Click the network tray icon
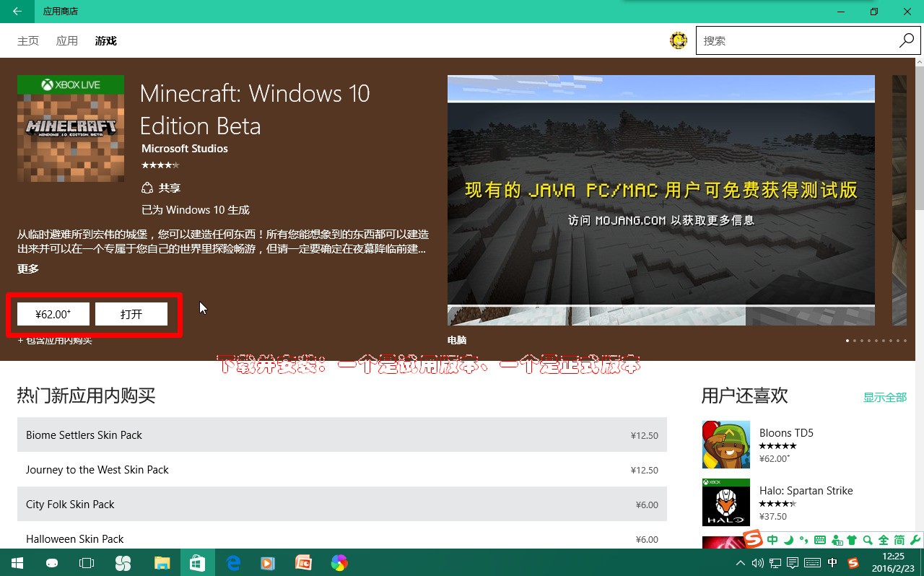Viewport: 924px width, 576px height. click(x=775, y=562)
